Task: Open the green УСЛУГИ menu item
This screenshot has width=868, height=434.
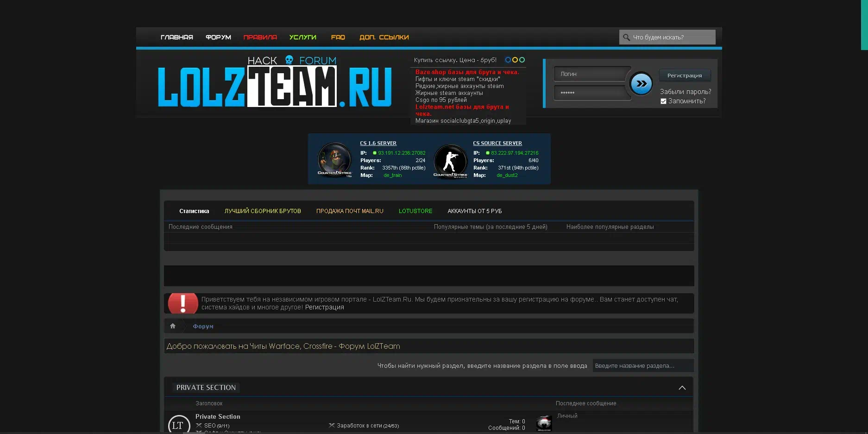Action: (x=302, y=37)
